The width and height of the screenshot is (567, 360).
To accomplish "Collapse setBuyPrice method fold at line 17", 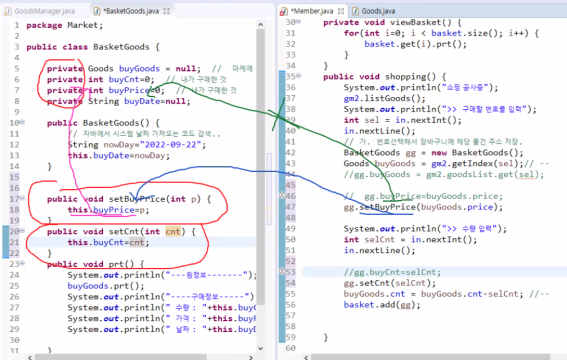I will 22,198.
